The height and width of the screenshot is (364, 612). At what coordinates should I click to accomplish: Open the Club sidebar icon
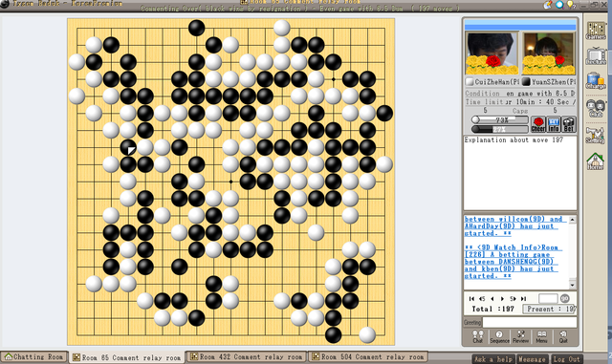click(596, 108)
